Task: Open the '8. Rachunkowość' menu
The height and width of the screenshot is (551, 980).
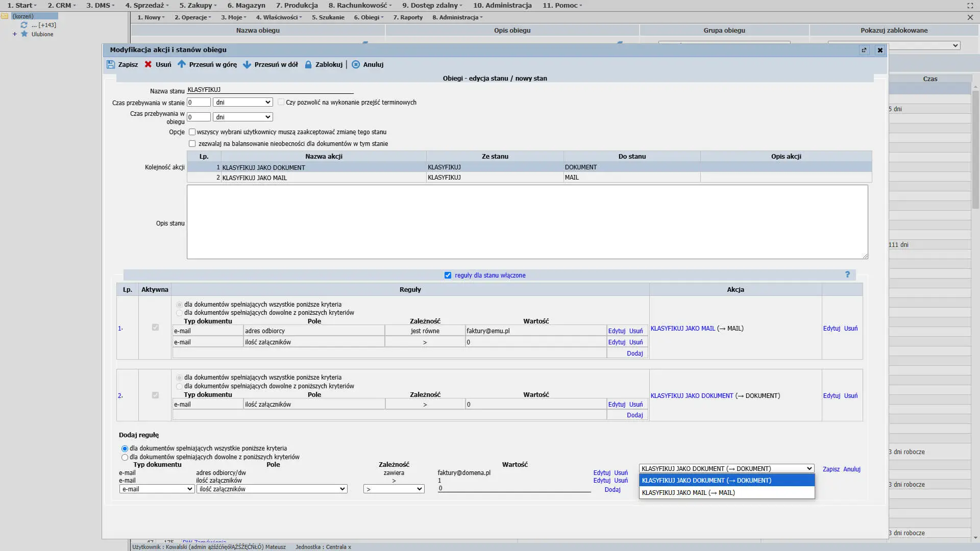Action: coord(360,5)
